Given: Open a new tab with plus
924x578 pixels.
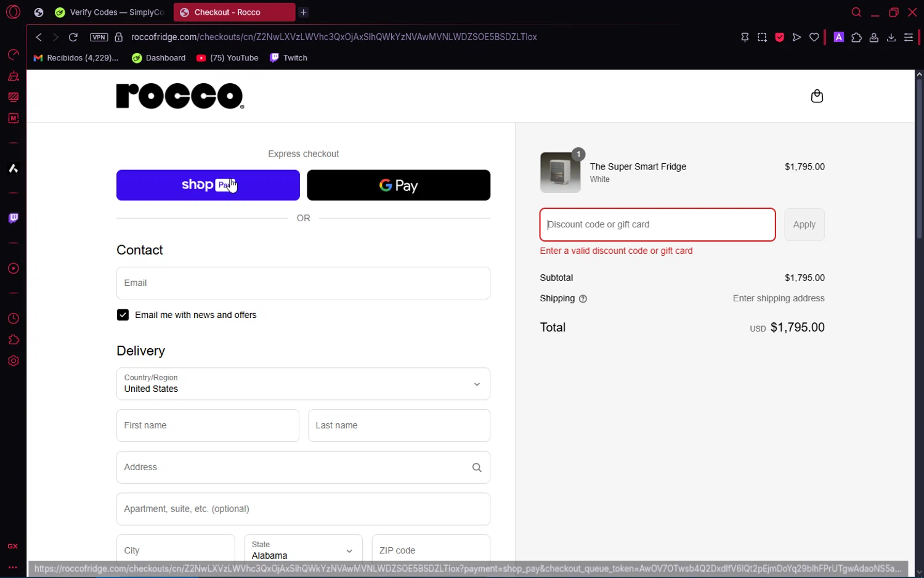Looking at the screenshot, I should point(304,12).
